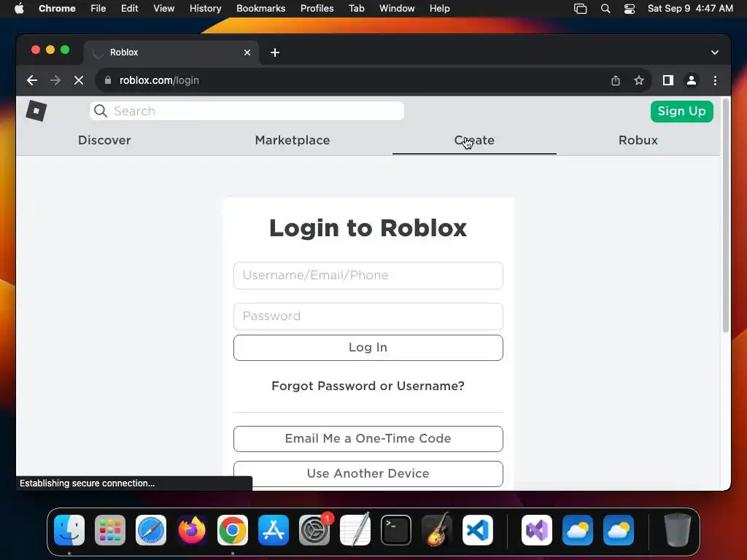The height and width of the screenshot is (560, 747).
Task: Open the File menu
Action: pyautogui.click(x=98, y=9)
